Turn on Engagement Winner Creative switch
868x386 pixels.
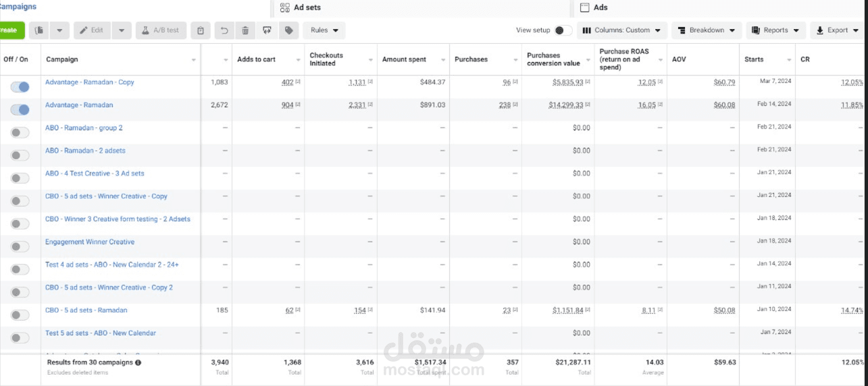coord(20,246)
